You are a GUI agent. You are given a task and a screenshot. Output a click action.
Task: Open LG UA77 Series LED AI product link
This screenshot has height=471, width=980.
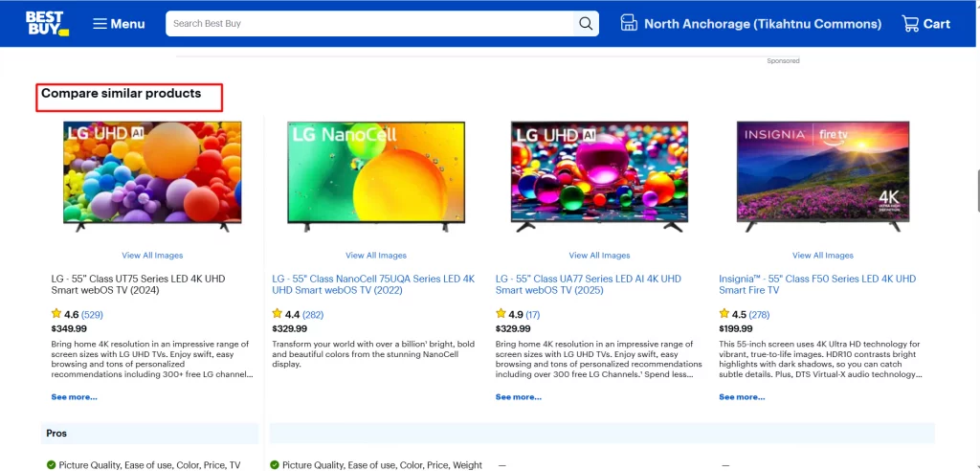pyautogui.click(x=589, y=284)
